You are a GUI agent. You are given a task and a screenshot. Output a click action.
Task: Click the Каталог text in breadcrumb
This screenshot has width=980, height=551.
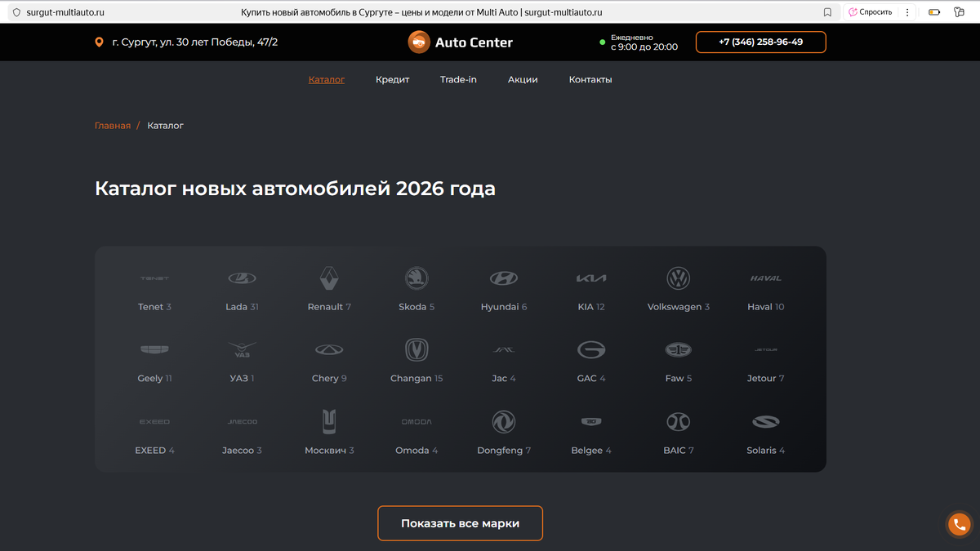tap(166, 126)
